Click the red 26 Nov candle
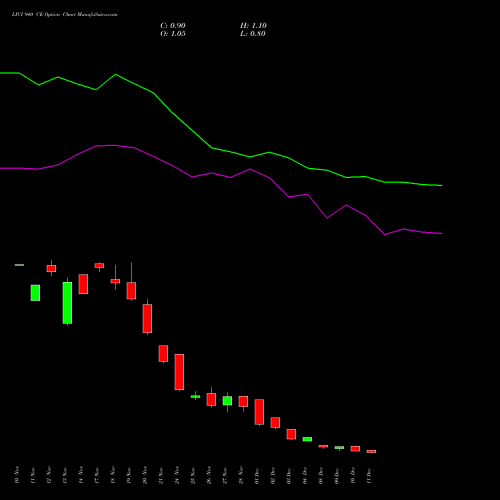This screenshot has height=500, width=500. [211, 399]
